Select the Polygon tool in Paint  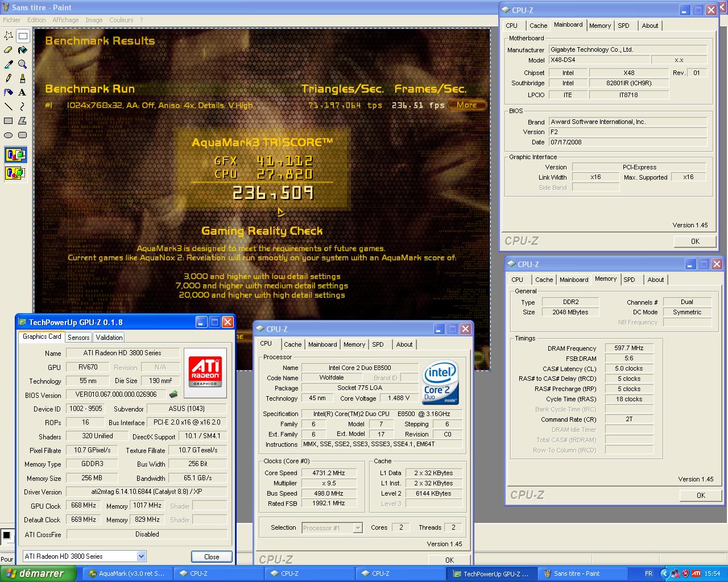tap(23, 121)
